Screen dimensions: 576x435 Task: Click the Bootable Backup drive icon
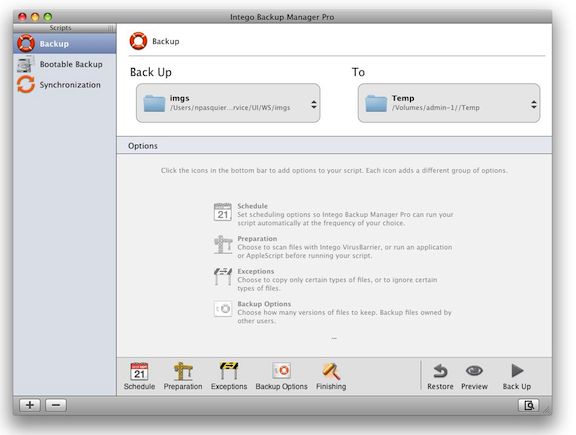coord(26,64)
